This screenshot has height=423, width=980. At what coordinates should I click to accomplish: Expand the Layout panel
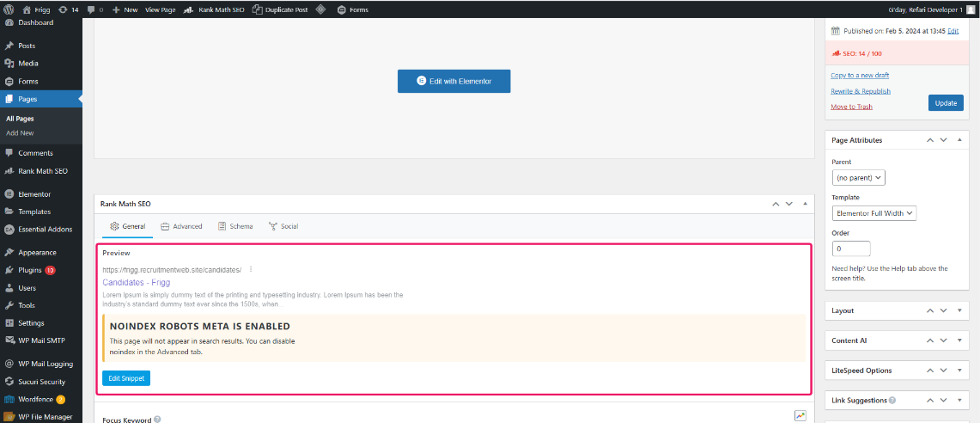[959, 310]
